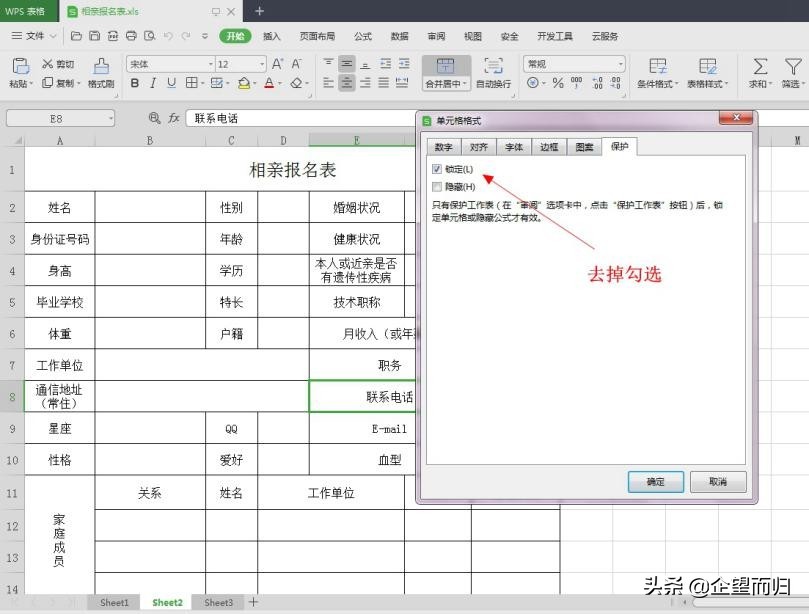Screen dimensions: 809x614
Task: Increase font size with larger A icon
Action: tap(277, 64)
